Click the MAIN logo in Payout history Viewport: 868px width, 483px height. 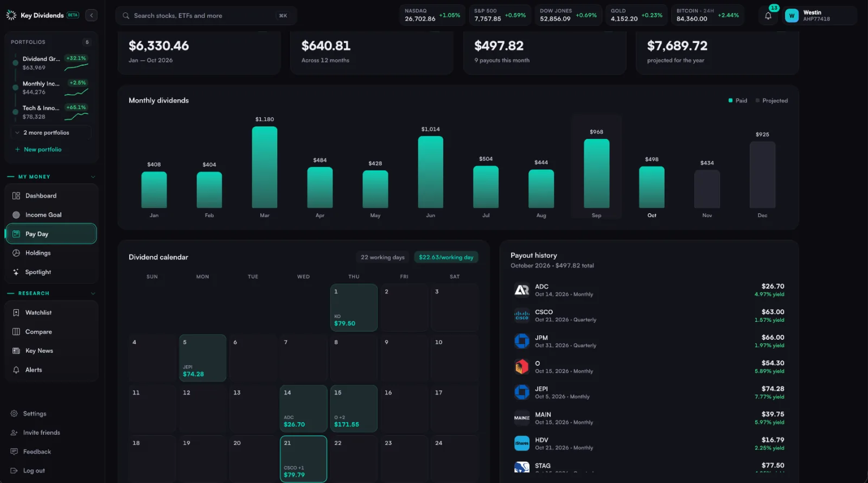pos(522,418)
